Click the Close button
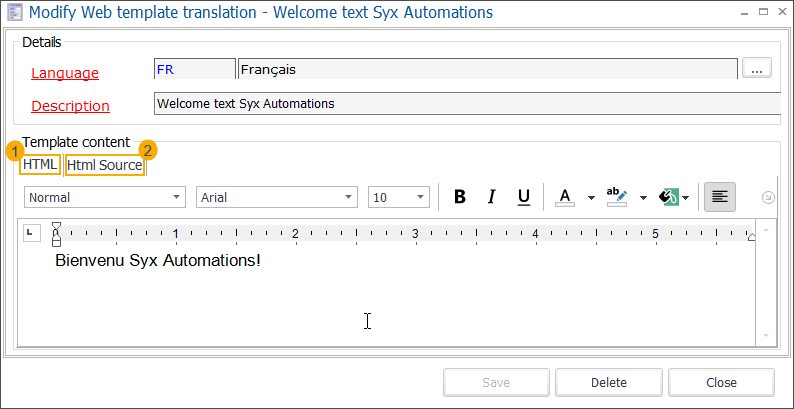 click(x=721, y=382)
